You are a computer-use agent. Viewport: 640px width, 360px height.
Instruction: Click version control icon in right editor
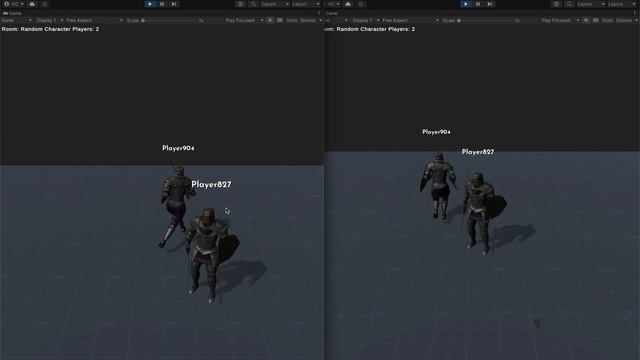[360, 4]
